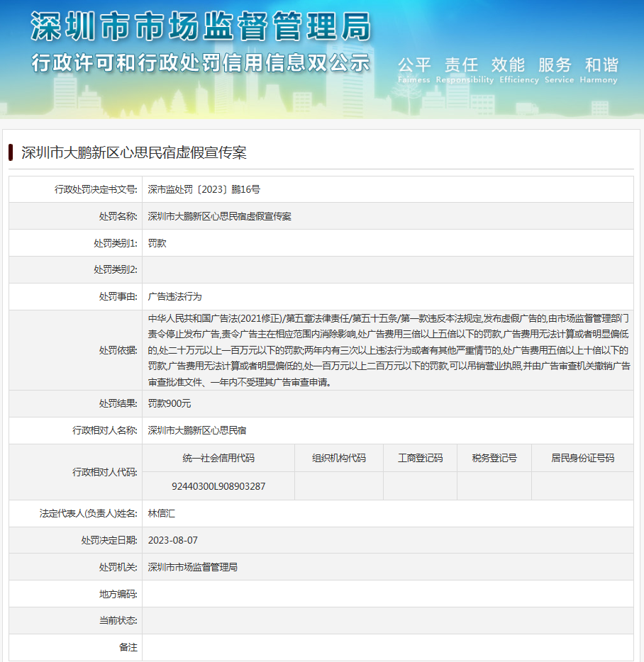Click the 处罚结果 label
The width and height of the screenshot is (644, 662).
point(118,403)
